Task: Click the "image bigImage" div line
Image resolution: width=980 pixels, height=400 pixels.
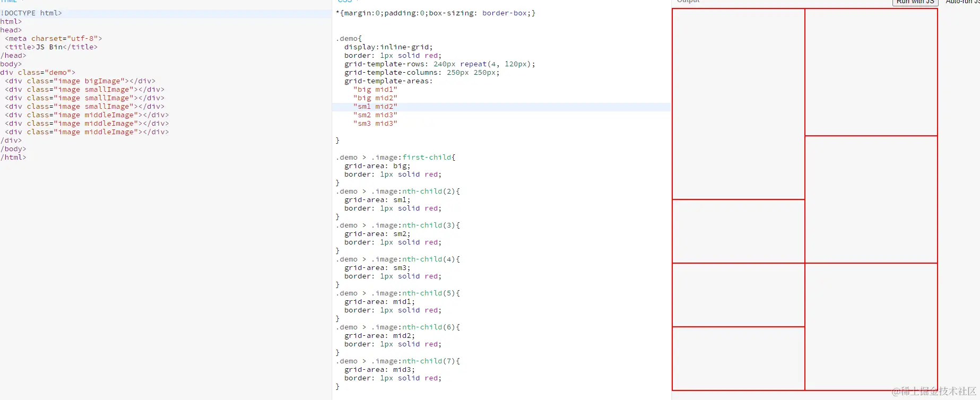Action: (x=80, y=81)
